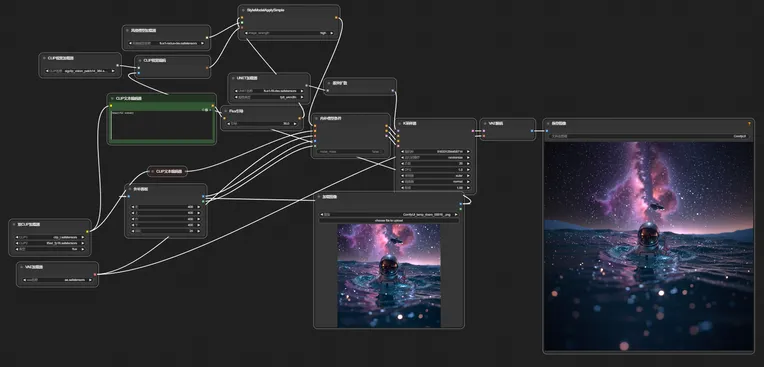Screen dimensions: 764x367
Task: Click the prompt text area of the green CLIP text encode node
Action: (x=161, y=126)
